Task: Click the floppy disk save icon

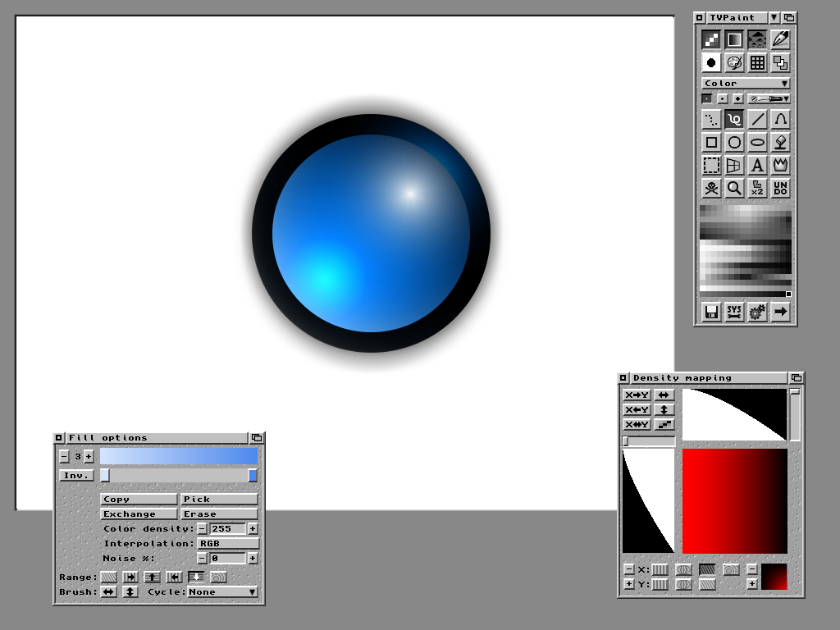Action: click(711, 312)
